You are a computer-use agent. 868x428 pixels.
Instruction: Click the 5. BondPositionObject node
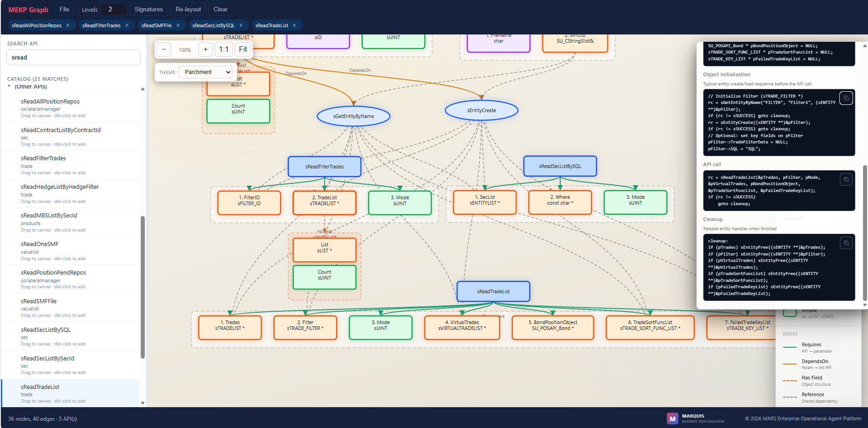pyautogui.click(x=553, y=328)
